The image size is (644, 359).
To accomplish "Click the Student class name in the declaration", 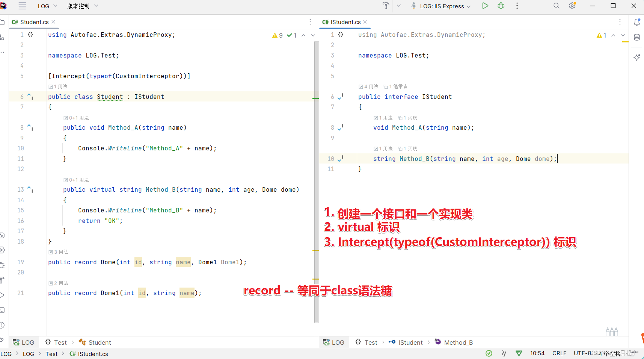I will 110,97.
